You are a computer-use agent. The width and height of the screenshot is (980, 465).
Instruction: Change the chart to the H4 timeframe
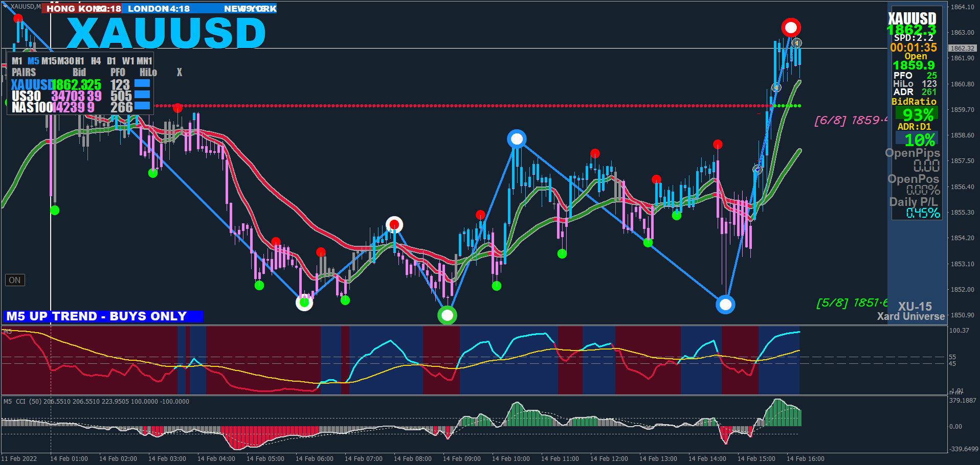pyautogui.click(x=96, y=61)
